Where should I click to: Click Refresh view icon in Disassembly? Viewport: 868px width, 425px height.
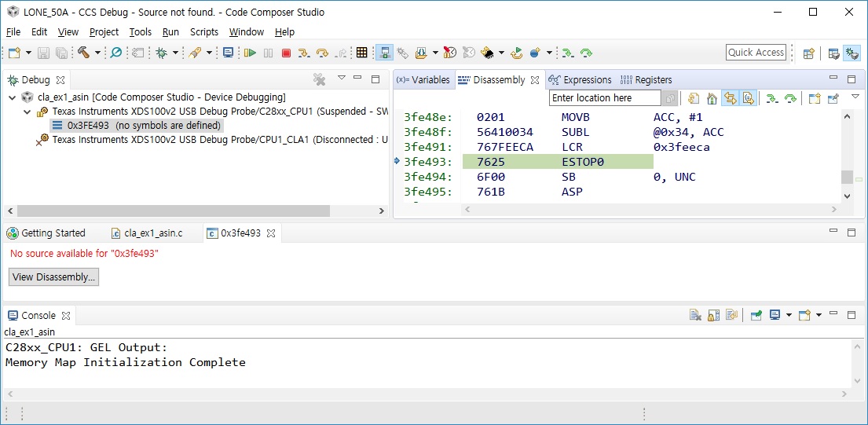click(x=693, y=98)
